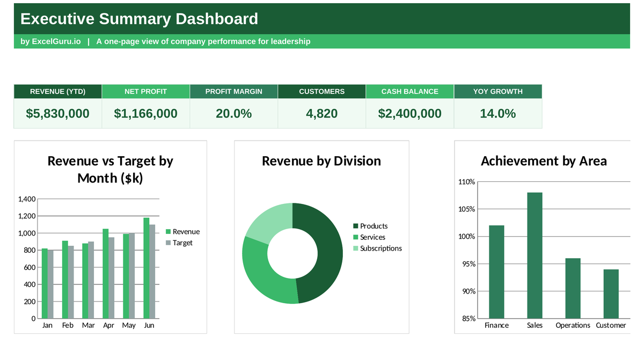The width and height of the screenshot is (644, 337).
Task: Select the 14.0% growth value
Action: coord(497,113)
